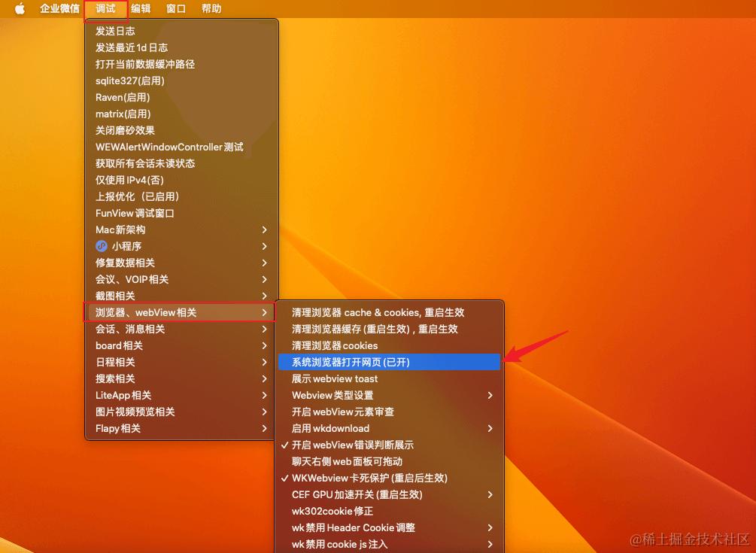The image size is (756, 553).
Task: Select 获取所有会话未读状态
Action: click(181, 163)
